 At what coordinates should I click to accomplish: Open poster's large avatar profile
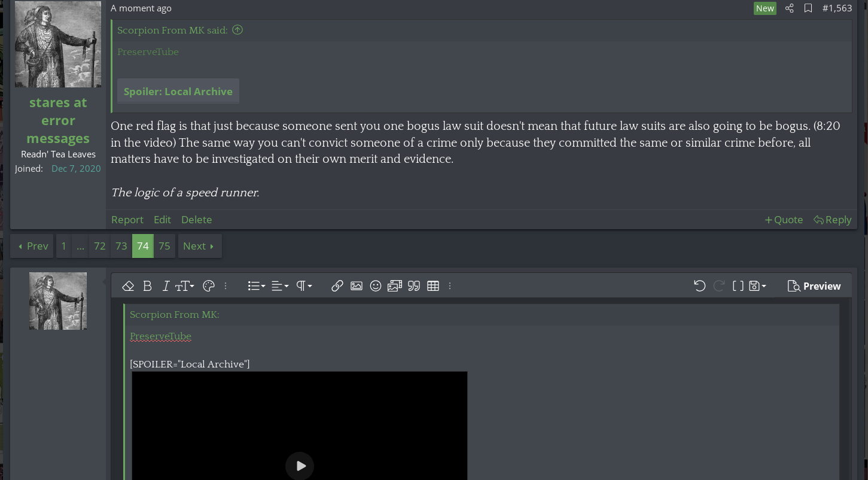[58, 44]
